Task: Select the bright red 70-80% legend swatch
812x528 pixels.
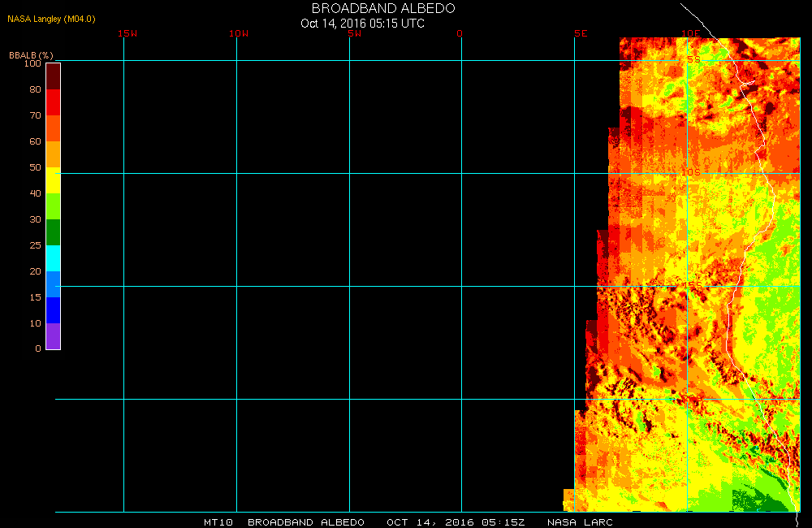Action: (53, 102)
